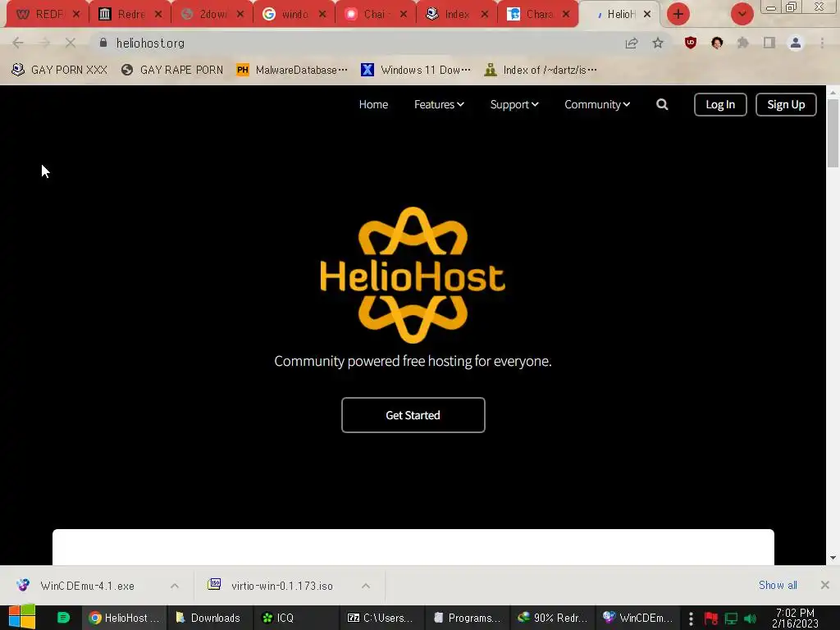The width and height of the screenshot is (840, 630).
Task: Close the Chara tab
Action: coord(566,14)
